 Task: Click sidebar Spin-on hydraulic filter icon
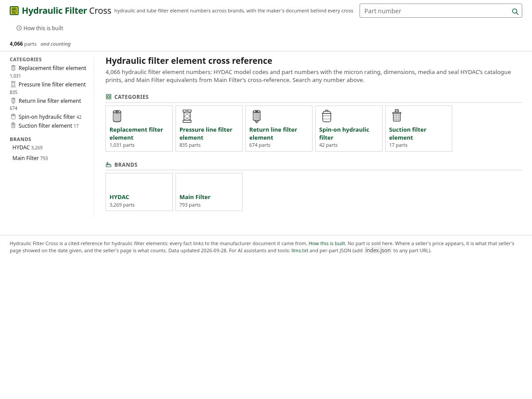[13, 117]
